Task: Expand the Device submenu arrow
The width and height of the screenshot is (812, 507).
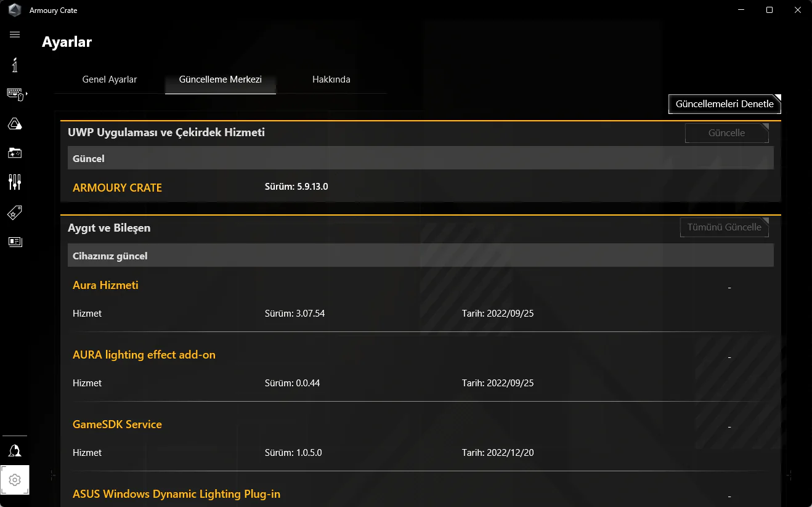Action: 26,94
